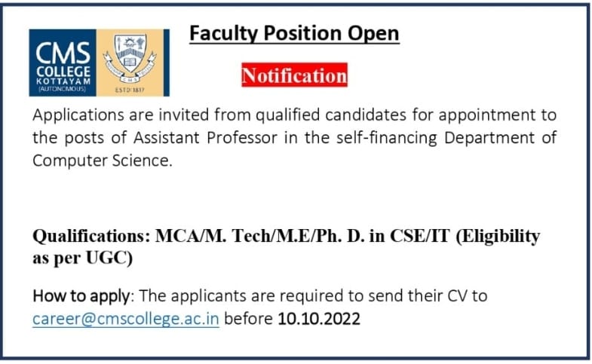
Task: Click the deadline date 10.10.2022
Action: coord(319,319)
